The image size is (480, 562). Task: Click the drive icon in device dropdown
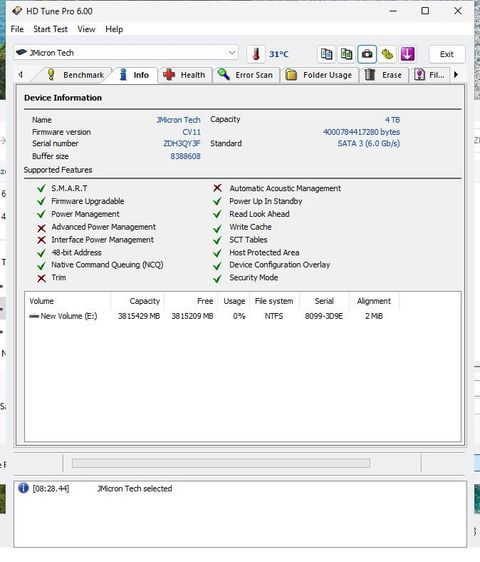(x=22, y=52)
